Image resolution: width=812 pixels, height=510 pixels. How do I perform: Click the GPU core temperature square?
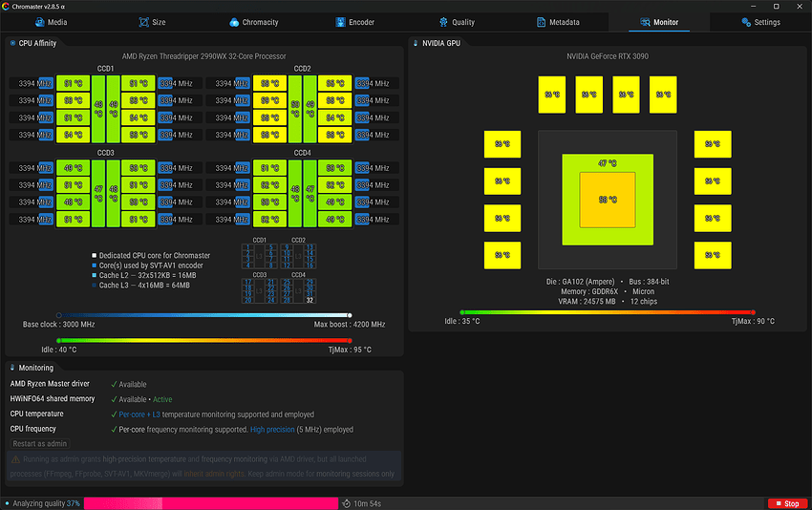pos(608,200)
